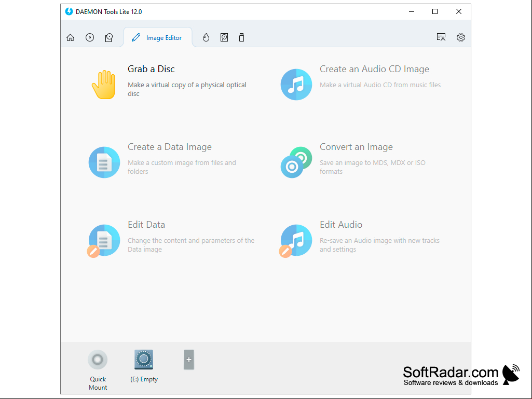Click the yellow hand Grab icon
The image size is (532, 399).
click(x=104, y=85)
